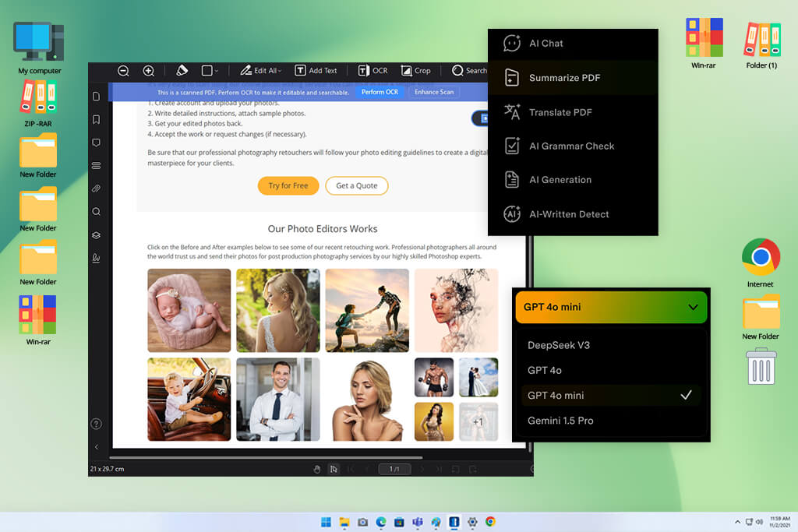Select GPT 4o mini checked model option
Image resolution: width=798 pixels, height=532 pixels.
pos(611,395)
